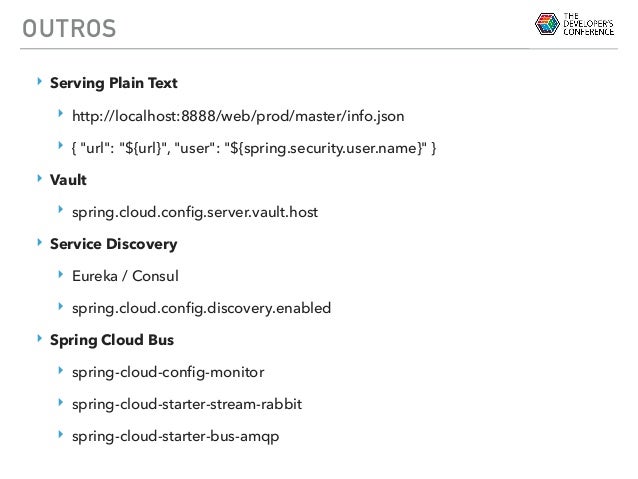The width and height of the screenshot is (638, 479).
Task: Open the localhost:8888 info.json URL
Action: click(238, 116)
